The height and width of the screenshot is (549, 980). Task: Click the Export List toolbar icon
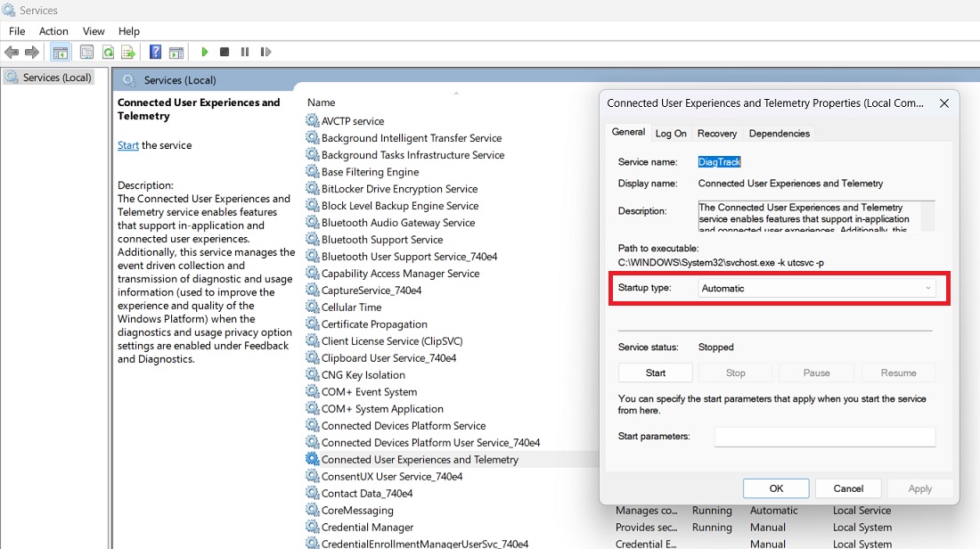click(x=127, y=52)
